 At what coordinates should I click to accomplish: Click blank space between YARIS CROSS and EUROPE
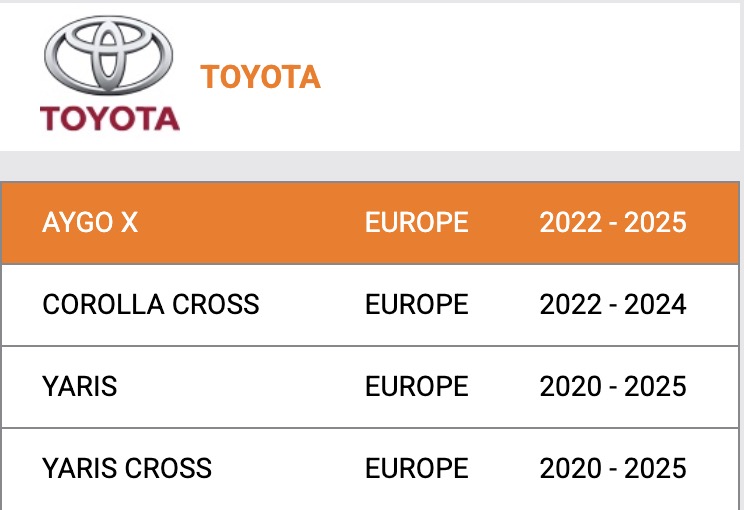tap(288, 468)
